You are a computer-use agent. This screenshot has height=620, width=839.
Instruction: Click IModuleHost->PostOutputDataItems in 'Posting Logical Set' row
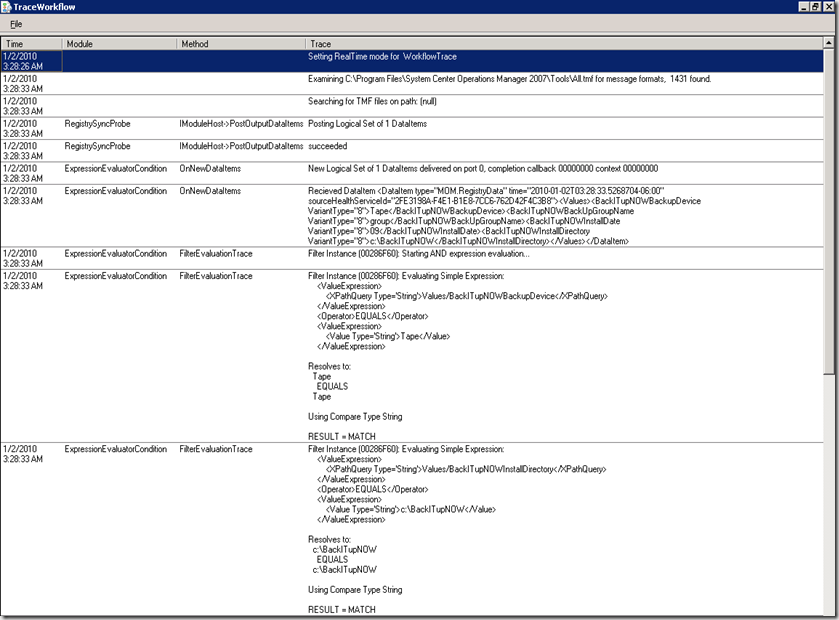(x=241, y=124)
